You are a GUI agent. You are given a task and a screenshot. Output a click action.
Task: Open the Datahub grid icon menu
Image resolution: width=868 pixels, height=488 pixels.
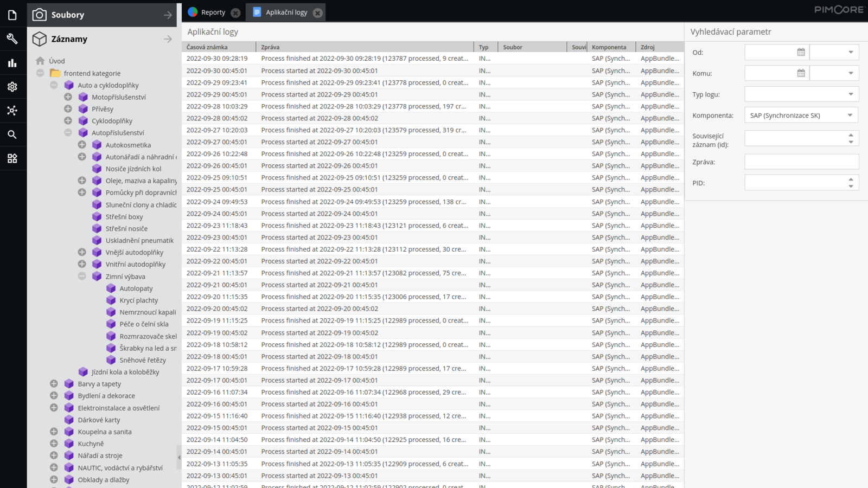12,158
